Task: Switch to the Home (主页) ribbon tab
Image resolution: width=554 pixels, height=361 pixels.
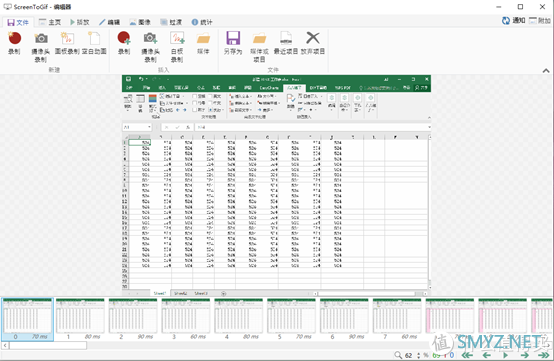Action: click(x=50, y=22)
